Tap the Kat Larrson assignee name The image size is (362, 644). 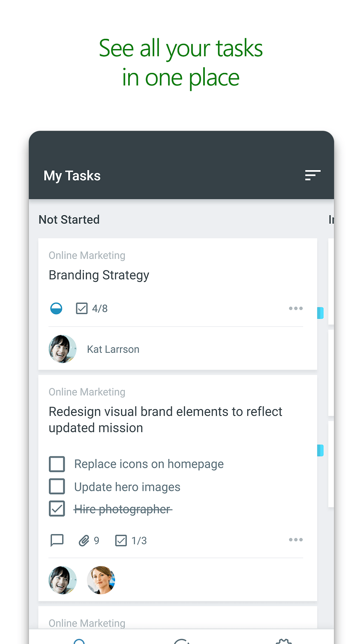point(113,349)
